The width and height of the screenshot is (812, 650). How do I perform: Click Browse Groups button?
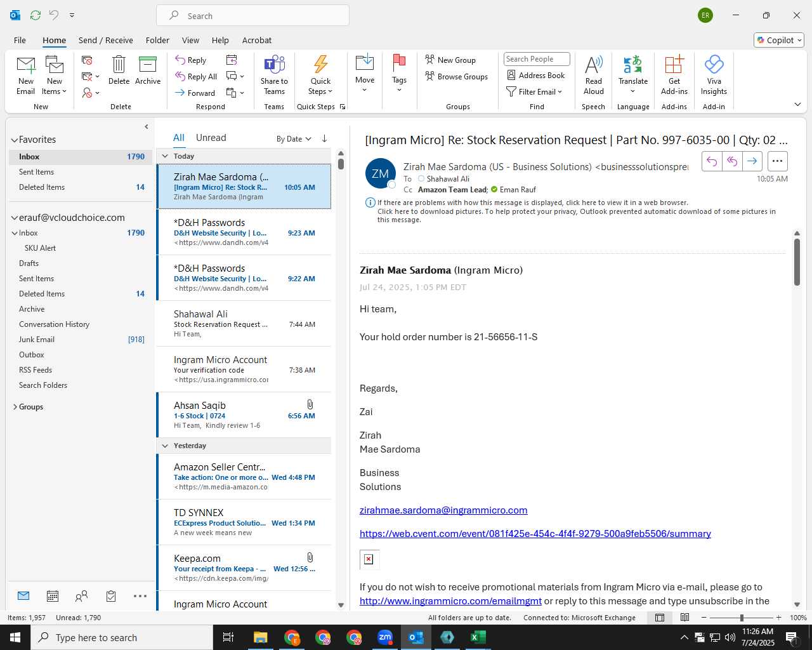[x=457, y=76]
